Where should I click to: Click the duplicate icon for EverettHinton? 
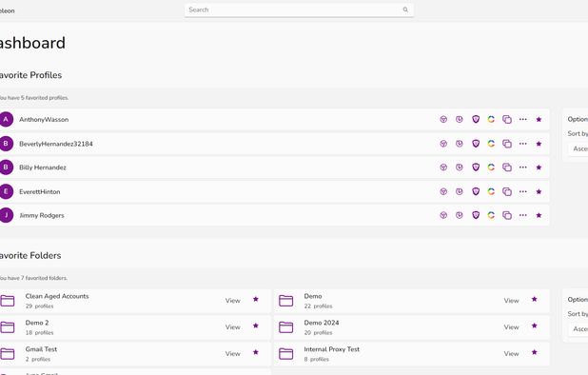tap(507, 191)
